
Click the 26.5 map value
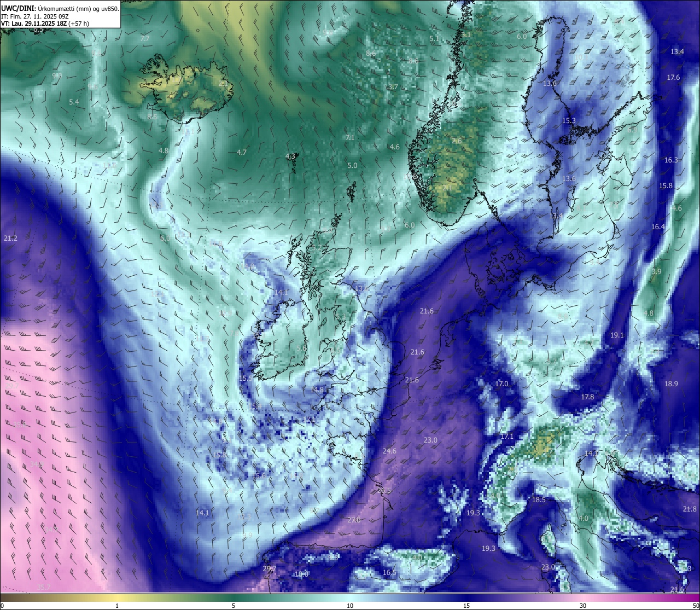tap(384, 491)
